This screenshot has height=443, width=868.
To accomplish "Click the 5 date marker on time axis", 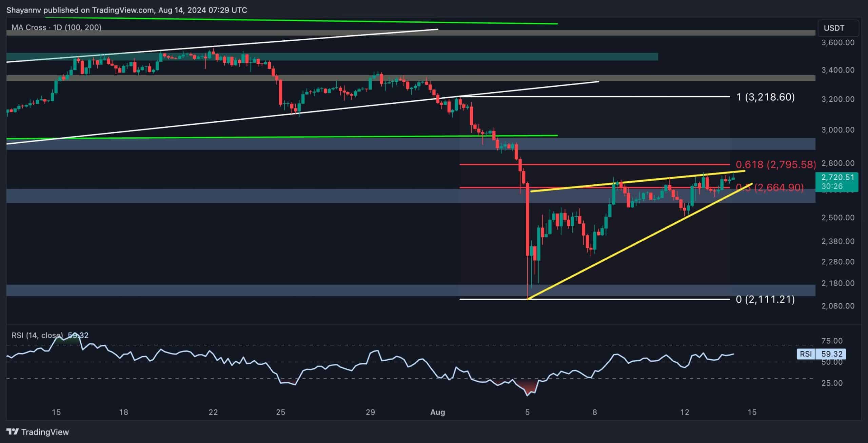I will point(527,412).
